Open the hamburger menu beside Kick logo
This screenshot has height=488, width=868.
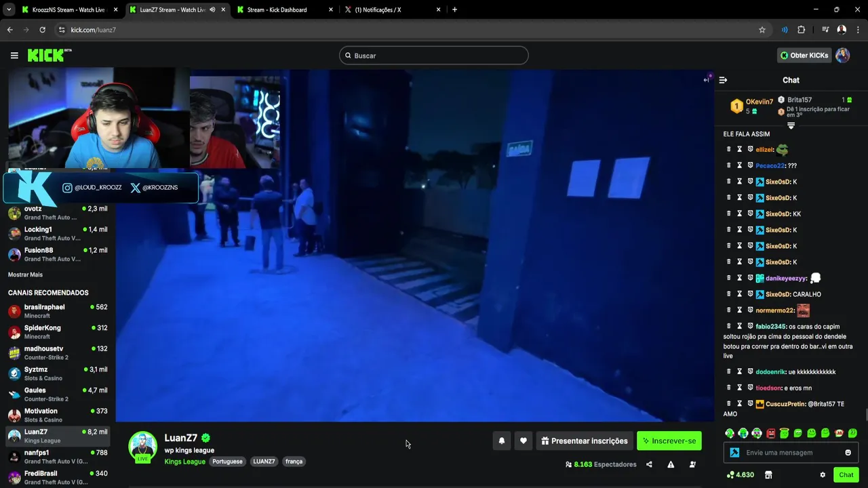[x=14, y=56]
